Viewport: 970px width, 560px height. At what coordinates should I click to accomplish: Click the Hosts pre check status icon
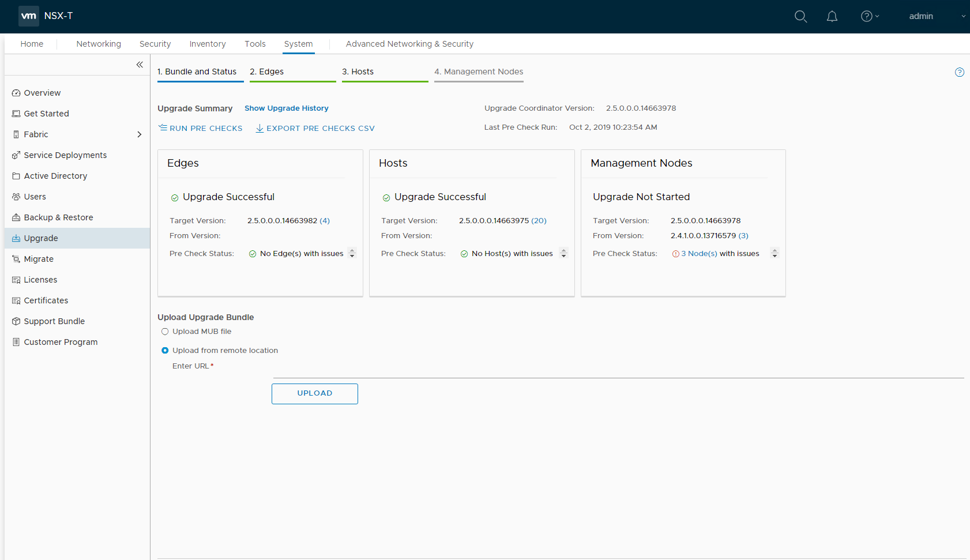[x=464, y=254]
